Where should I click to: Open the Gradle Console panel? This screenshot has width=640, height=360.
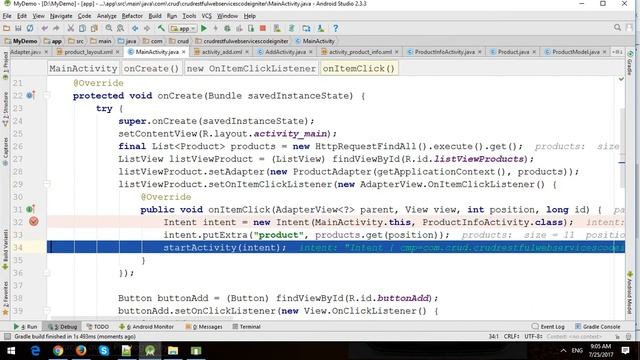[x=598, y=327]
